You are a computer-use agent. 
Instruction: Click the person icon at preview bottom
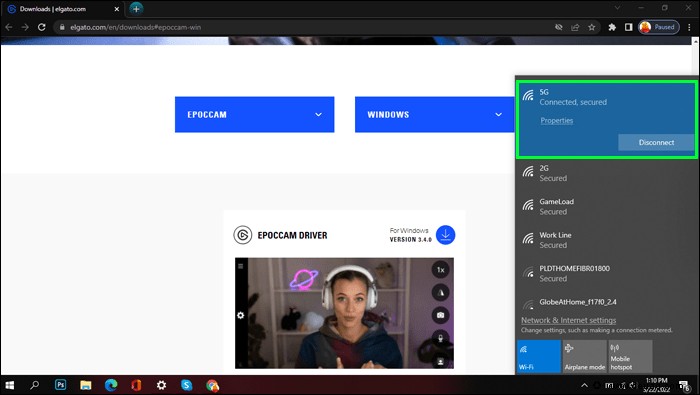(440, 361)
